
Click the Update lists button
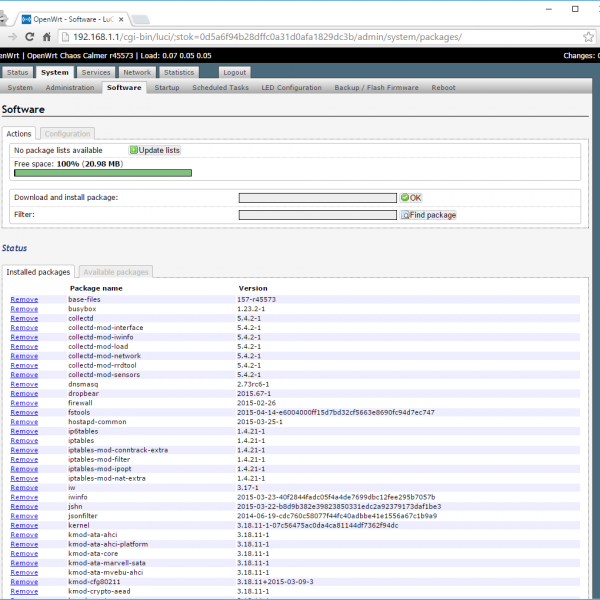155,150
